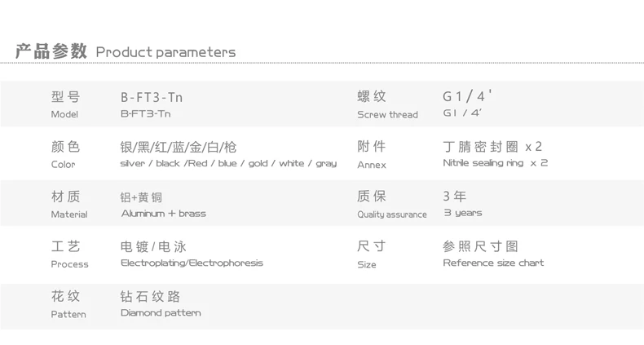Open the Reference size chart text
Image resolution: width=644 pixels, height=345 pixels.
tap(493, 263)
